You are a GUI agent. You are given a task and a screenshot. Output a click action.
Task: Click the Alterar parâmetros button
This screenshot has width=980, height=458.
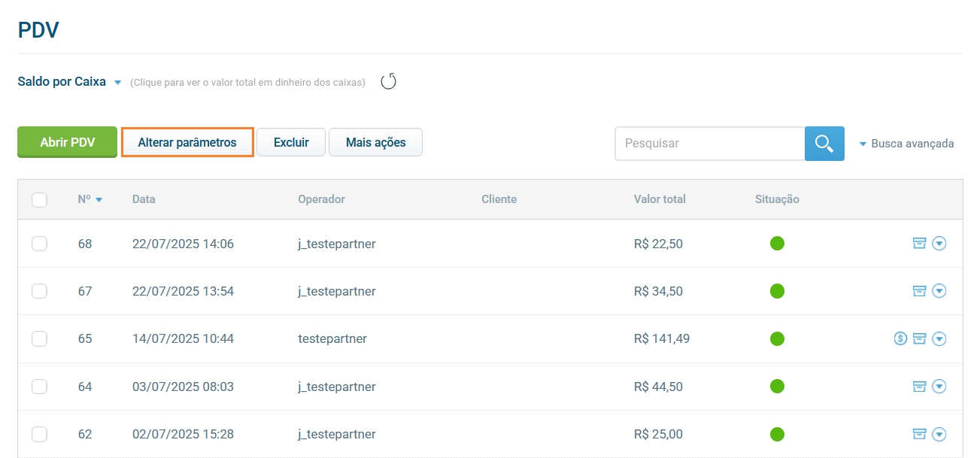(187, 142)
